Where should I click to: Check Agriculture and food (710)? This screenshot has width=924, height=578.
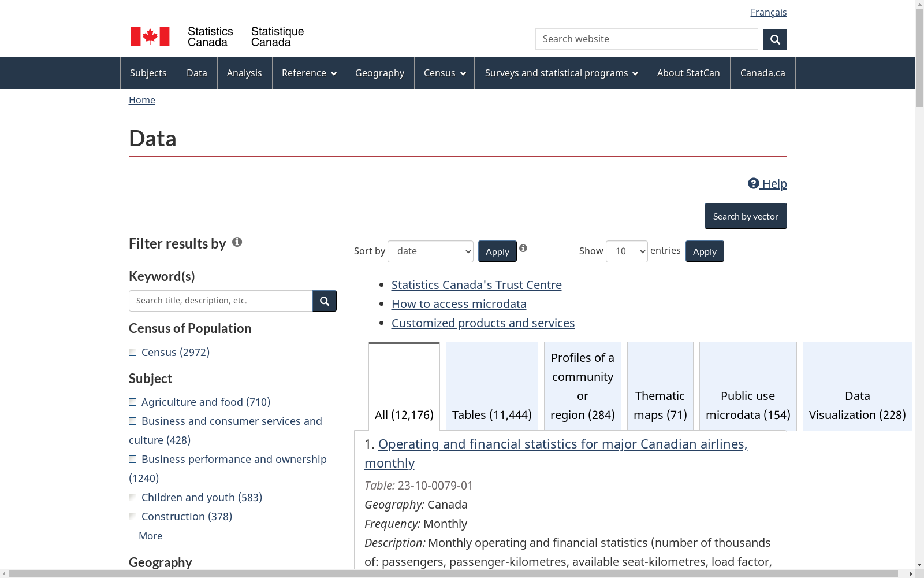click(132, 402)
